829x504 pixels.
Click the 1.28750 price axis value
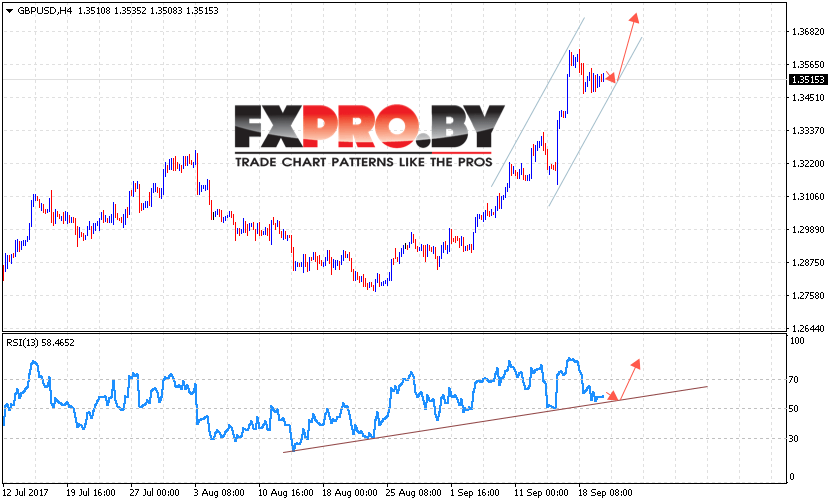[807, 262]
